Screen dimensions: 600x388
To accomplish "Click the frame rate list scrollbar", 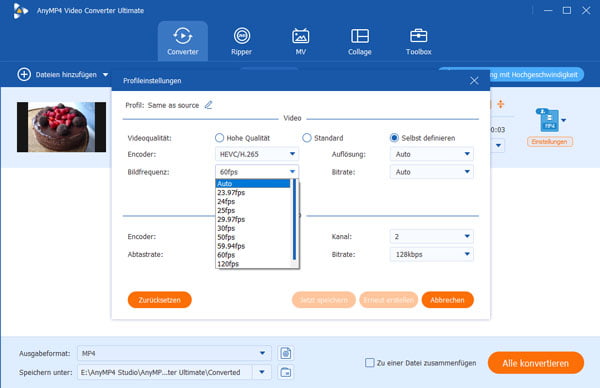I will point(294,220).
